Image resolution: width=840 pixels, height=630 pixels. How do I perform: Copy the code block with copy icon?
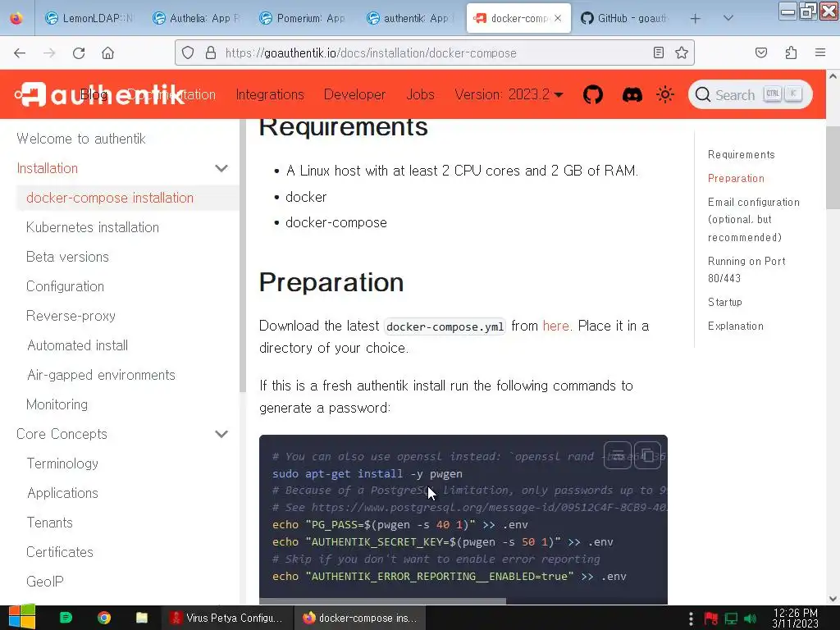click(x=648, y=456)
